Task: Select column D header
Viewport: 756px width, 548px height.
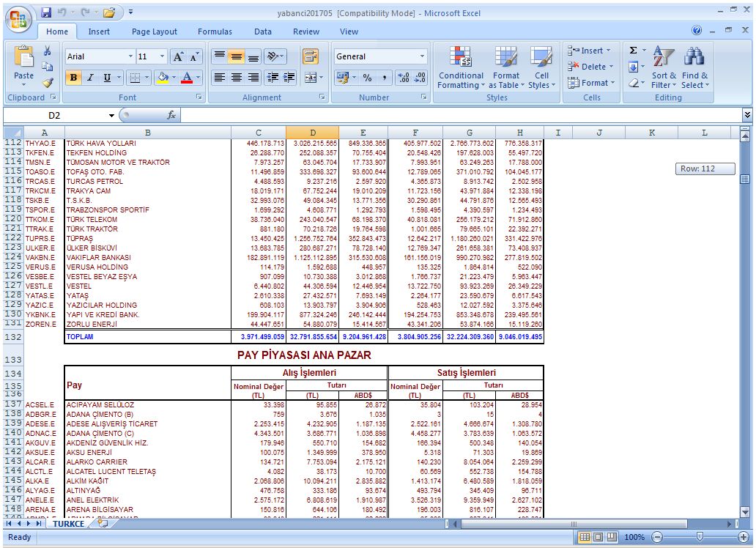Action: click(312, 133)
